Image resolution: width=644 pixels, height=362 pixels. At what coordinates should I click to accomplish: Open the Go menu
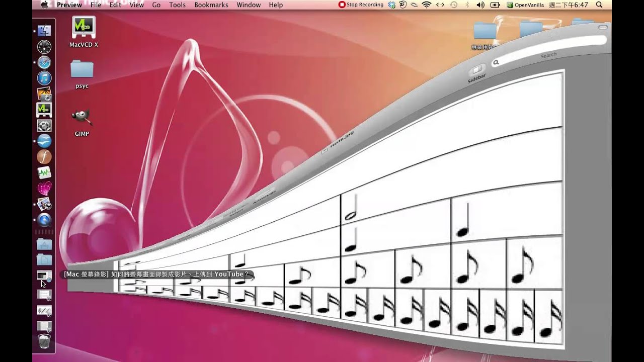(156, 5)
